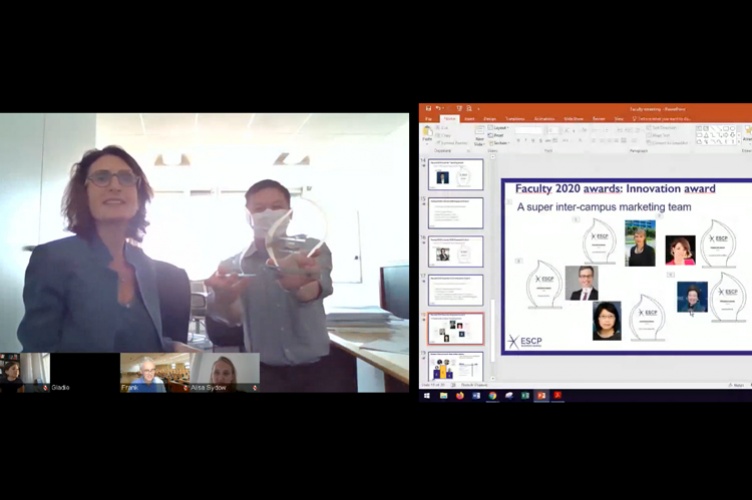
Task: Open Excel from the taskbar
Action: (x=525, y=395)
